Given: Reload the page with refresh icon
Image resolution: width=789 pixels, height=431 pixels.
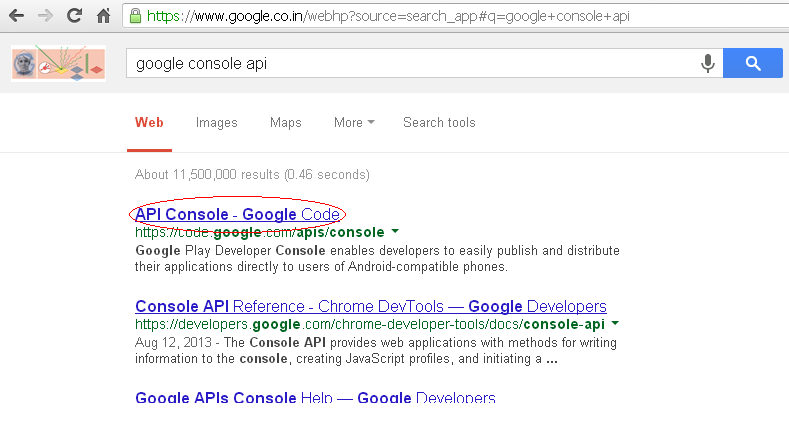Looking at the screenshot, I should 74,16.
